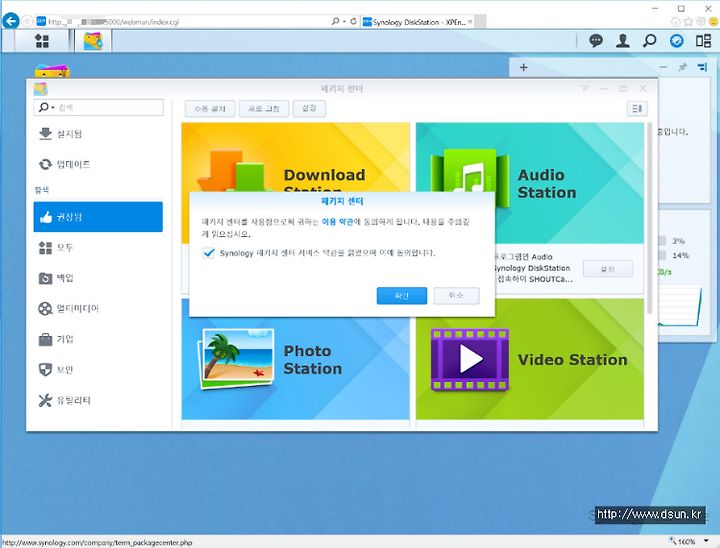Toggle the Synology terms agreement checkbox
Viewport: 720px width, 548px height.
[x=208, y=253]
